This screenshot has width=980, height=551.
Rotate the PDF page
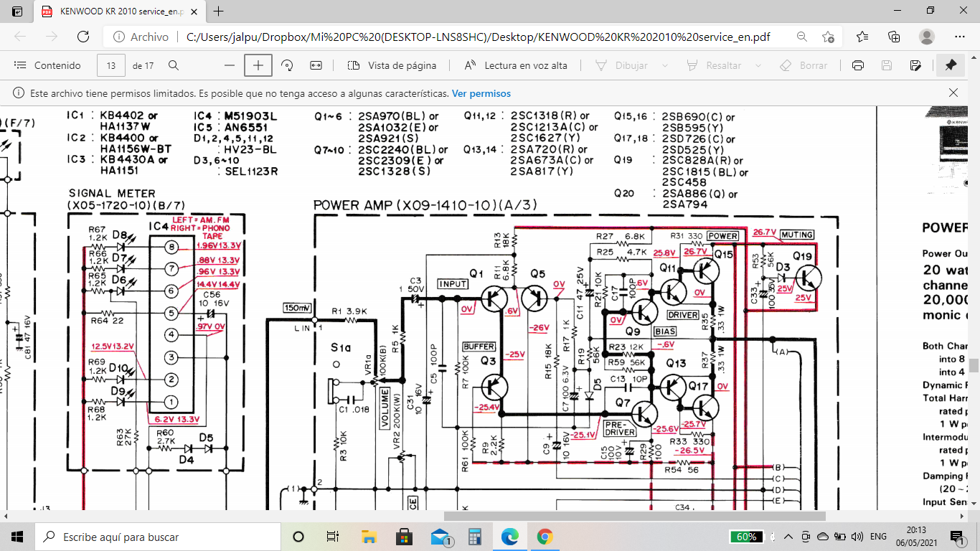point(287,65)
